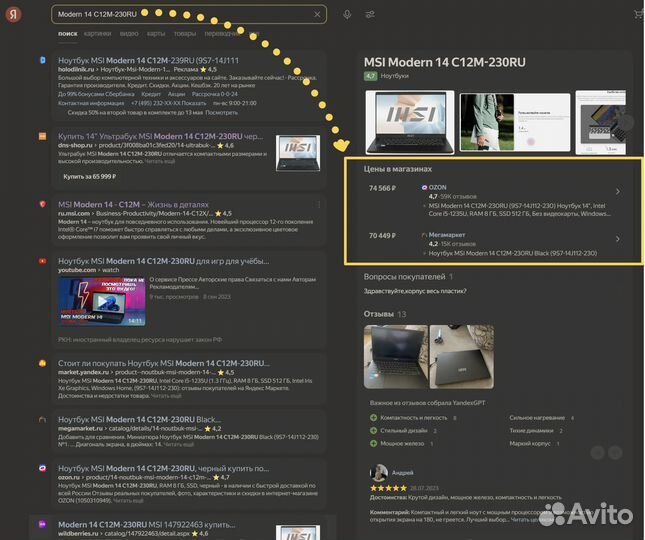Switch to the картинки tab
Viewport: 645px width, 540px height.
(97, 34)
